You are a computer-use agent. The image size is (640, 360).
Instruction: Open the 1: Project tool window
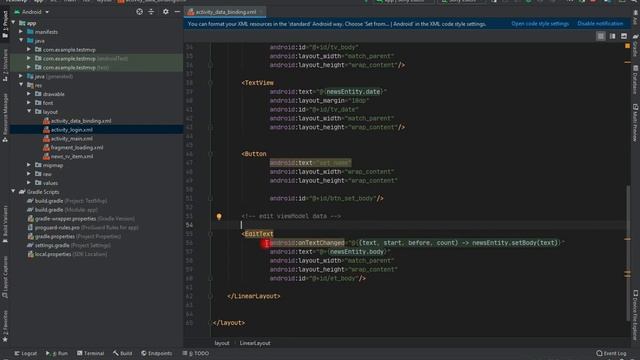click(x=5, y=24)
